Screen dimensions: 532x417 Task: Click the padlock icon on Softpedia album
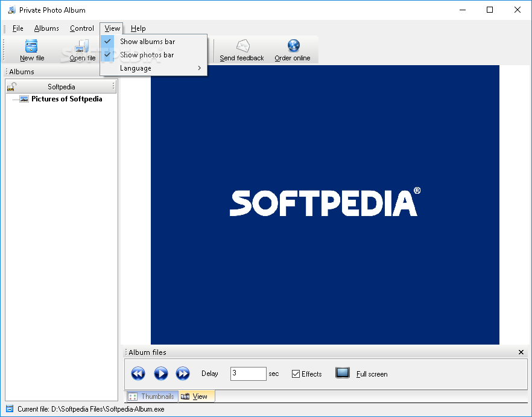click(11, 86)
